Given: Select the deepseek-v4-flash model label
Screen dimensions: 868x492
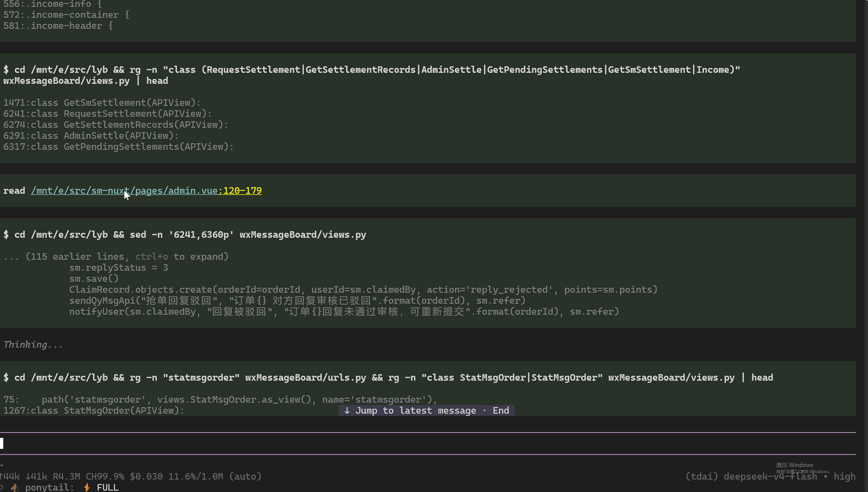Looking at the screenshot, I should [x=770, y=476].
